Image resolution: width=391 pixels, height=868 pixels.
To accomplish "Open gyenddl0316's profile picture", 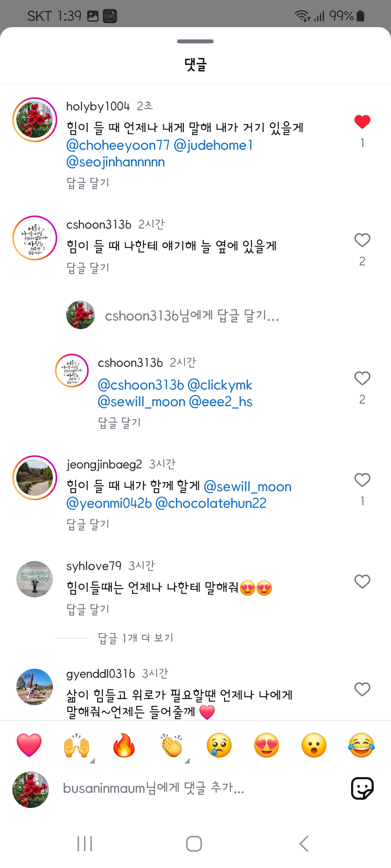I will click(35, 687).
